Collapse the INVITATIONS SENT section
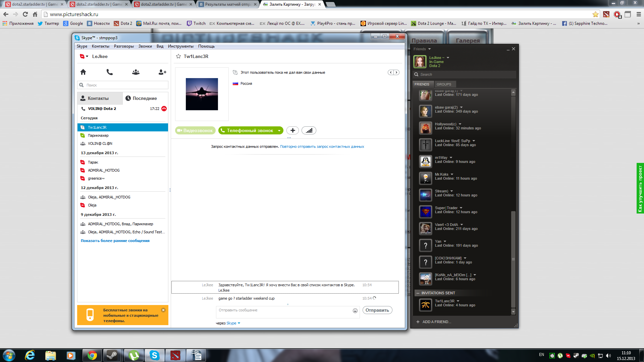Viewport: 644px width, 362px height. (418, 293)
